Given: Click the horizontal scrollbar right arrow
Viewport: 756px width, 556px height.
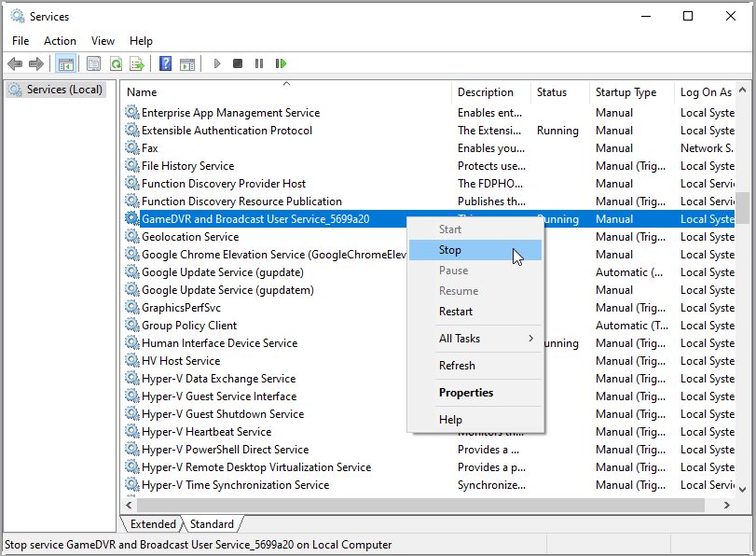Looking at the screenshot, I should coord(726,505).
